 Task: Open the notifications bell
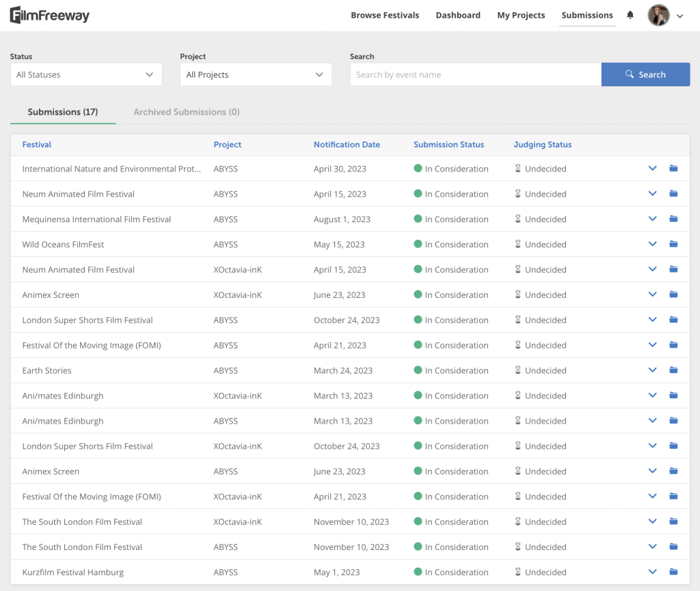pos(630,15)
